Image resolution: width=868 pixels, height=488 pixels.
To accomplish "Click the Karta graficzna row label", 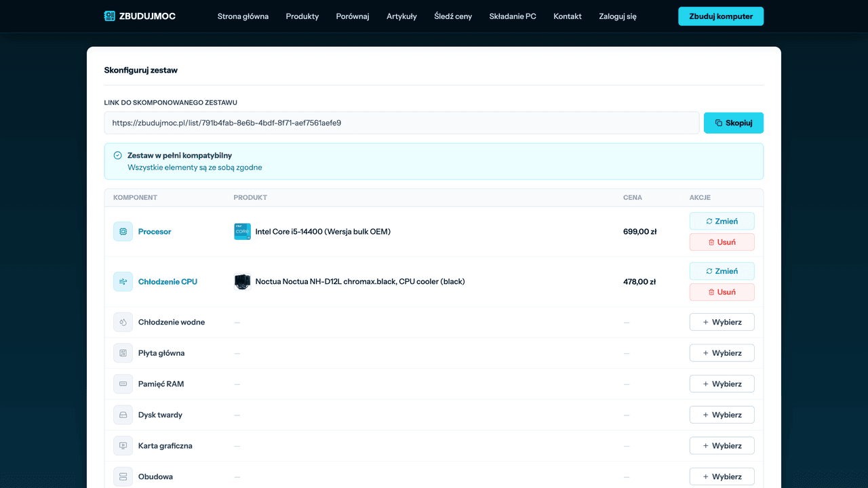I will 165,446.
